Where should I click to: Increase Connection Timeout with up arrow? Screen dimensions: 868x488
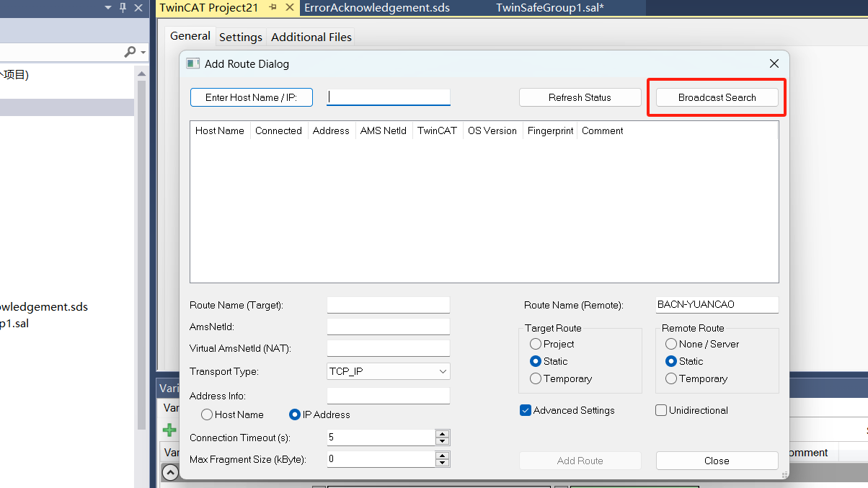pos(442,433)
